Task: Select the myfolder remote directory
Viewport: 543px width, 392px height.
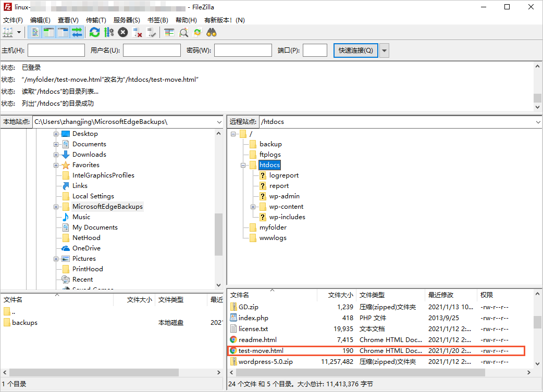Action: click(x=273, y=227)
